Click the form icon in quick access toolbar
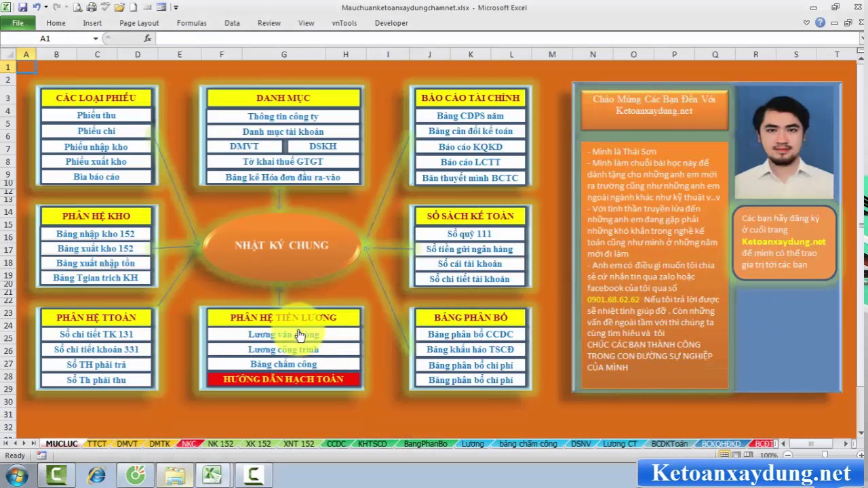The height and width of the screenshot is (488, 868). pos(161,7)
